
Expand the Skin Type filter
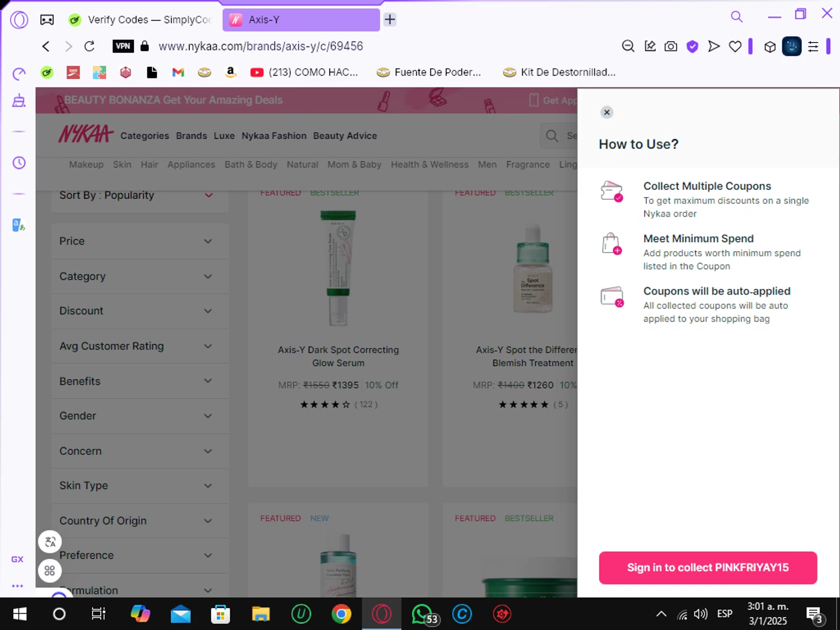[x=140, y=486]
